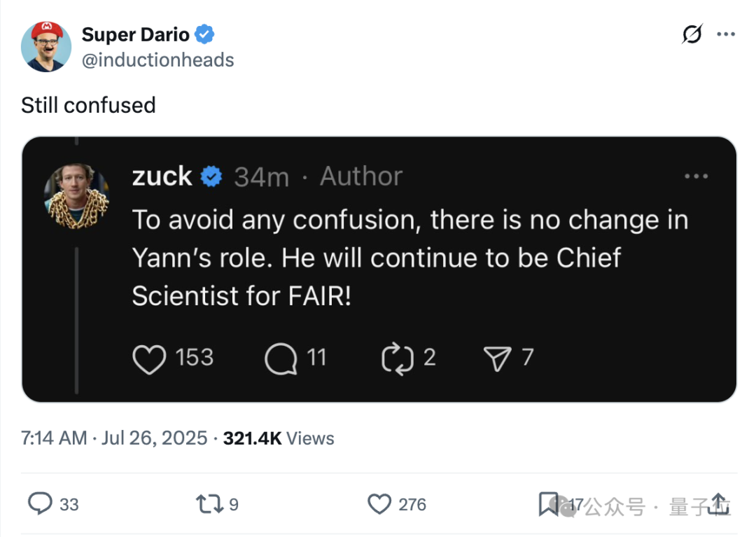756x537 pixels.
Task: Click the comment icon in quoted post
Action: (x=281, y=358)
